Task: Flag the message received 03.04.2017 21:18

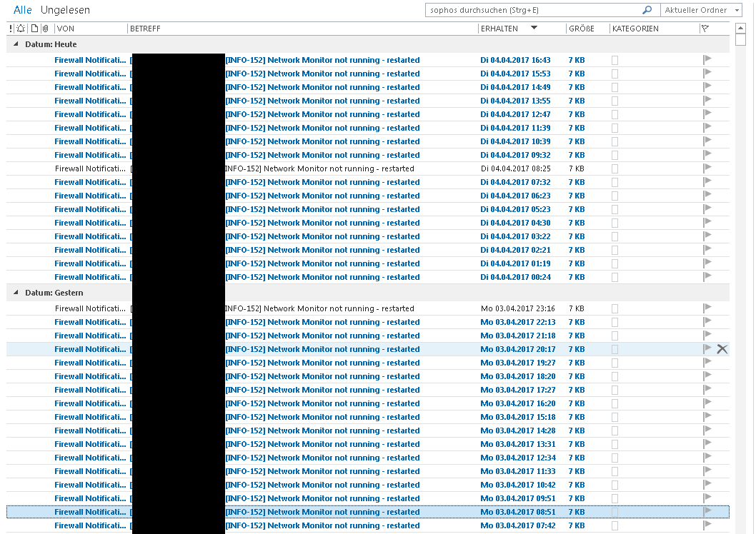Action: (x=707, y=335)
